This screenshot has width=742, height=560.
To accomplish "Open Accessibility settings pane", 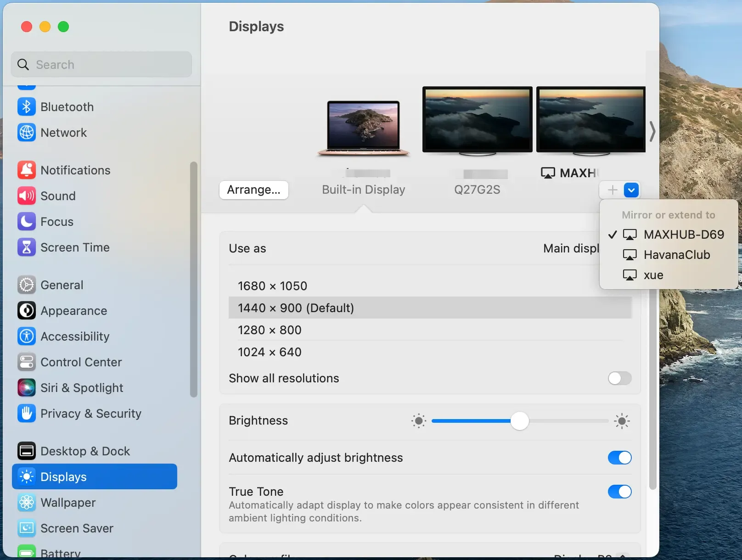I will [x=95, y=336].
